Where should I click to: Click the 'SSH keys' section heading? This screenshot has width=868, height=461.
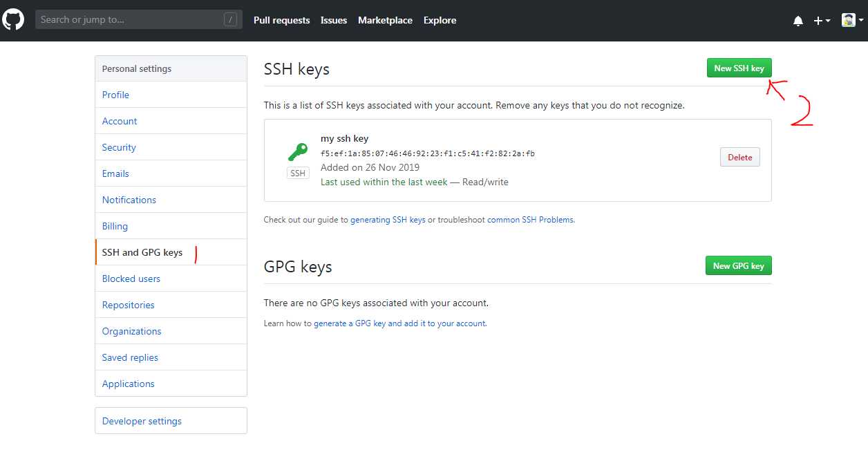tap(296, 69)
